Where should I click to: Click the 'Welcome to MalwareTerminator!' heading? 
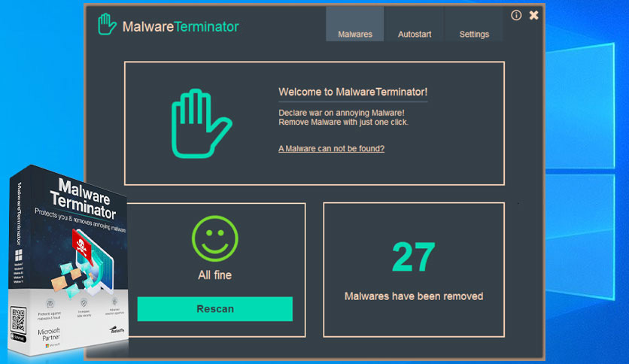(353, 92)
